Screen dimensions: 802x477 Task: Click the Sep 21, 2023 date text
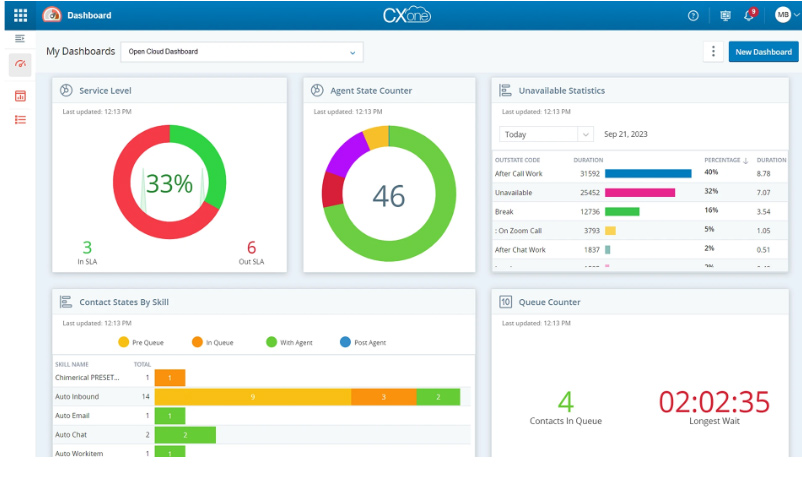pos(626,134)
